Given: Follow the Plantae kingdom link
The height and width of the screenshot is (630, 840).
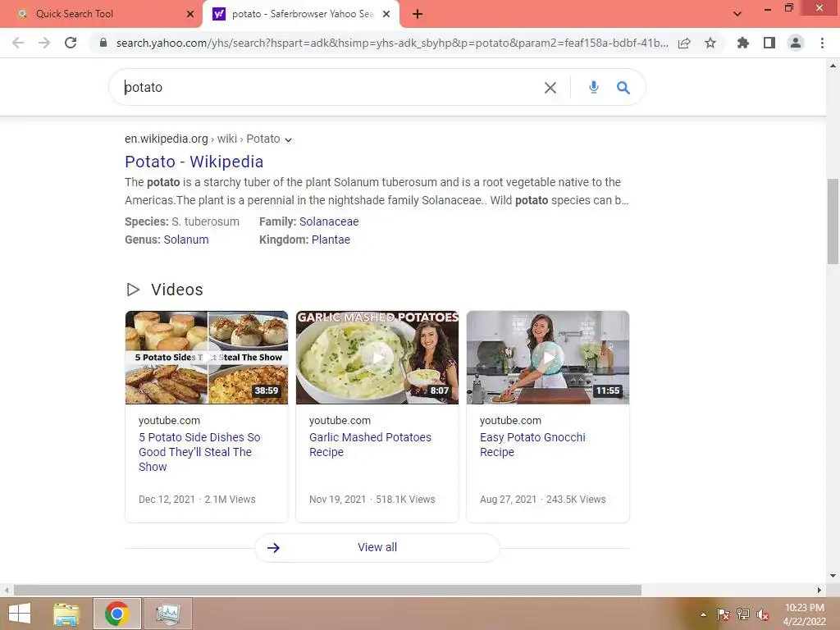Looking at the screenshot, I should 331,240.
